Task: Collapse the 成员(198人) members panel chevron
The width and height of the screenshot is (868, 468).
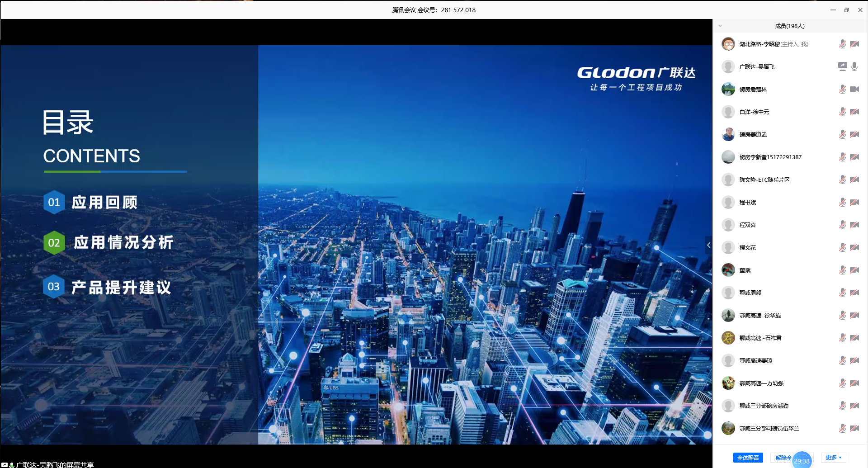Action: tap(720, 26)
